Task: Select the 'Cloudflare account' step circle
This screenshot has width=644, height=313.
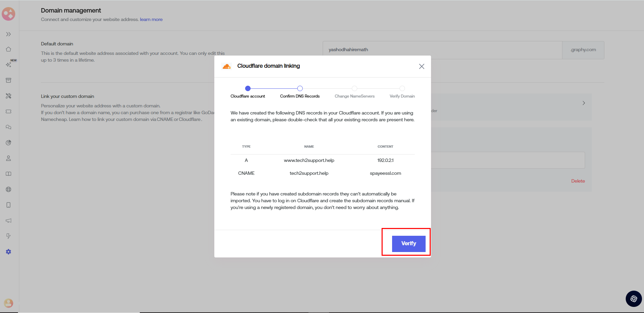Action: (248, 88)
